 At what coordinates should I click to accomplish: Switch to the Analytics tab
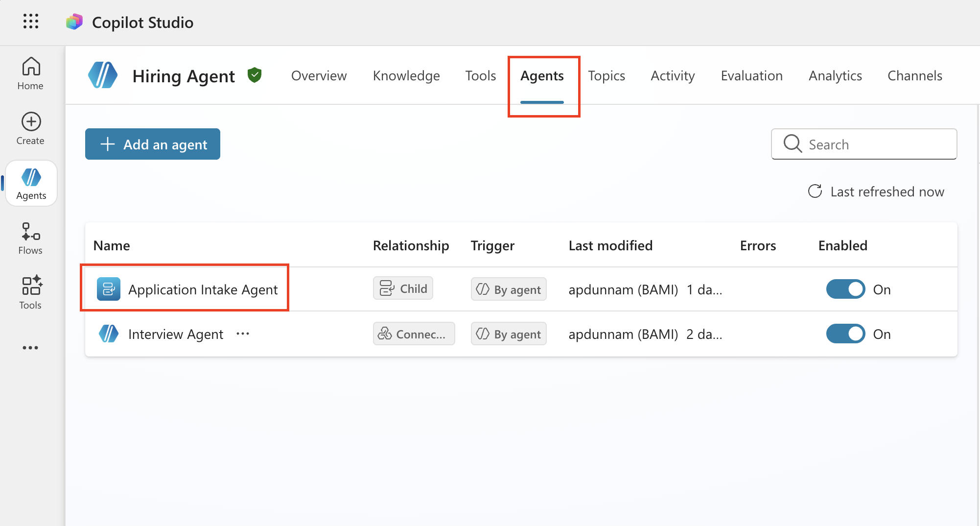point(835,76)
